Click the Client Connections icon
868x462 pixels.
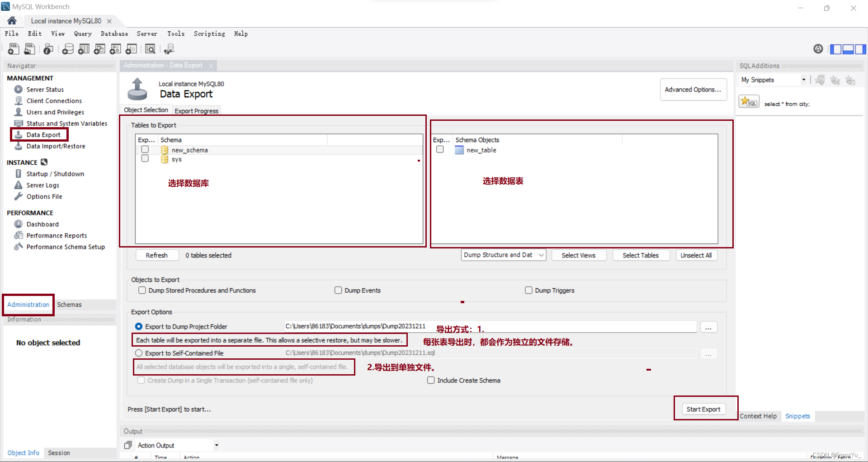[19, 100]
